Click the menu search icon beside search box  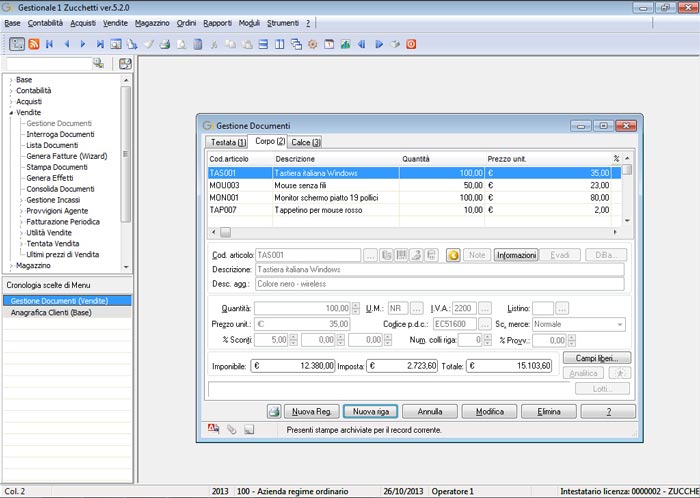tap(98, 63)
